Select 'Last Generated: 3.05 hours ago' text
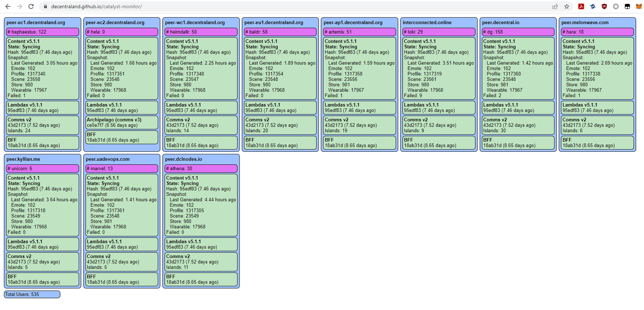 pyautogui.click(x=44, y=63)
